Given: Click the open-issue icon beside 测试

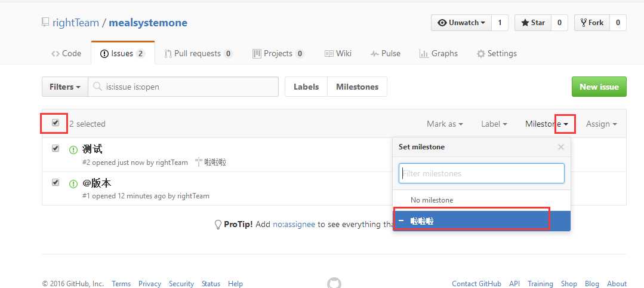Looking at the screenshot, I should (x=73, y=150).
